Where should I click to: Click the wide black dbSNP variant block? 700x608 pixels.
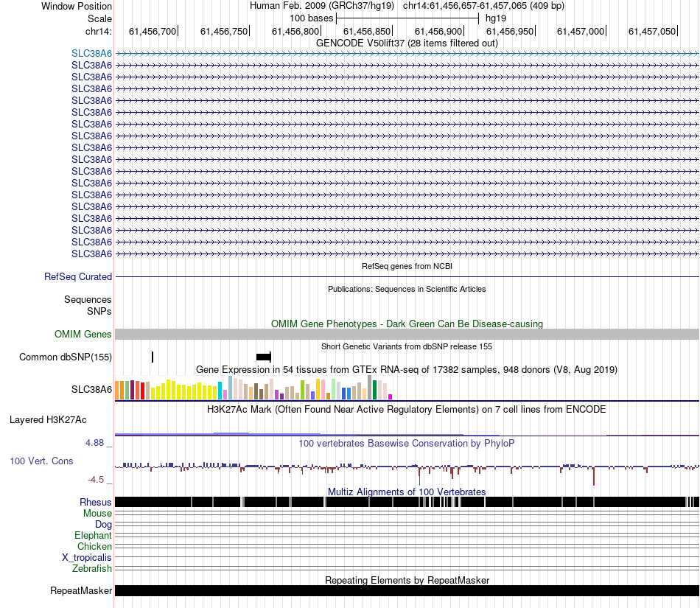263,357
